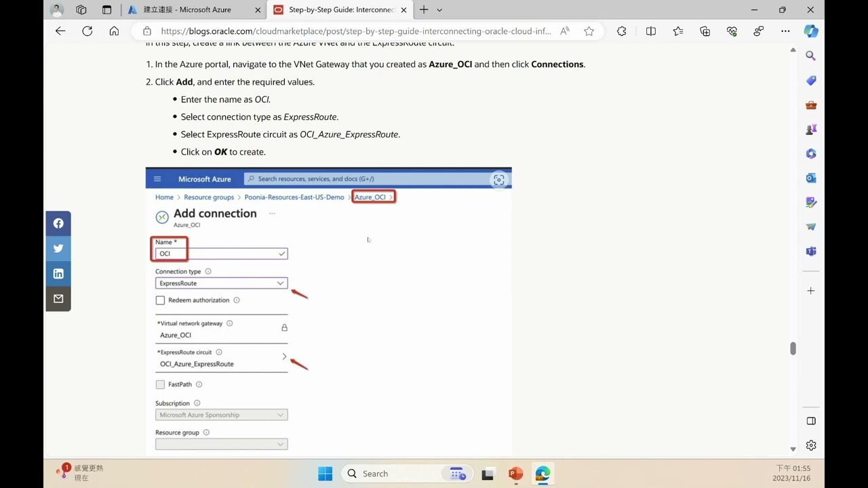Screen dimensions: 868x488
Task: Close the Step-by-Step Guide tab
Action: pos(405,10)
